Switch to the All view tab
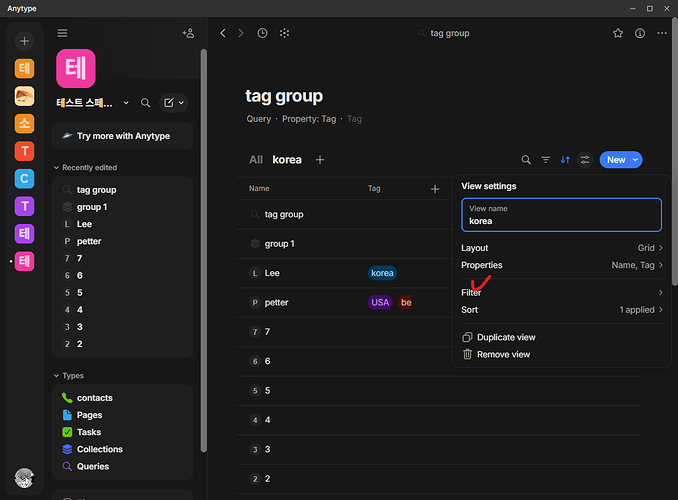Viewport: 678px width, 500px height. coord(256,160)
